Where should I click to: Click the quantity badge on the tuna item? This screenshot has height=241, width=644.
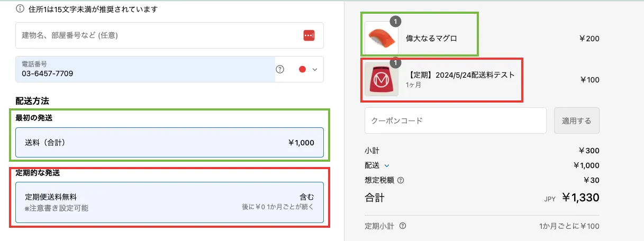(395, 22)
